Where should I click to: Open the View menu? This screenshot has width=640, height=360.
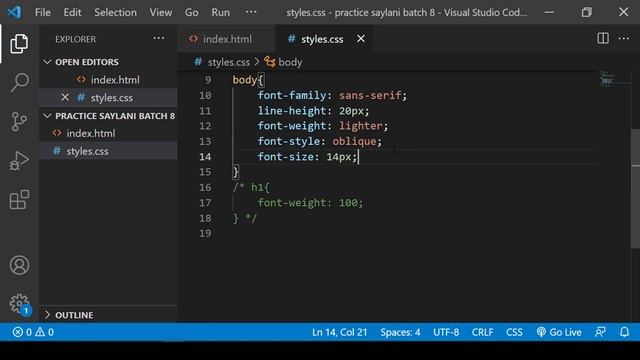coord(161,12)
